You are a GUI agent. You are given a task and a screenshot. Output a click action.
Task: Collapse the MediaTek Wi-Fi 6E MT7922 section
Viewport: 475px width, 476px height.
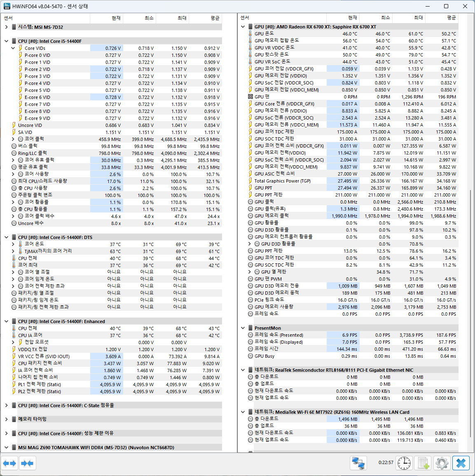point(243,412)
